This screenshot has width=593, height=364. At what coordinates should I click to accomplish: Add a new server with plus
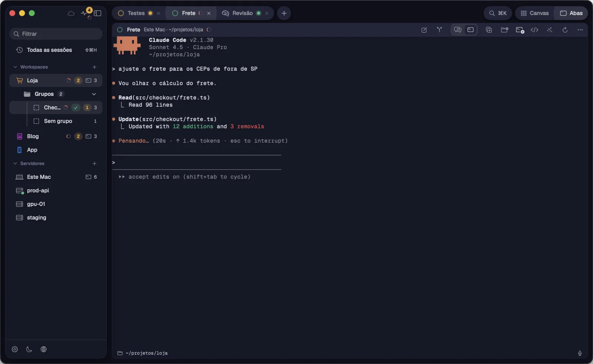tap(95, 163)
